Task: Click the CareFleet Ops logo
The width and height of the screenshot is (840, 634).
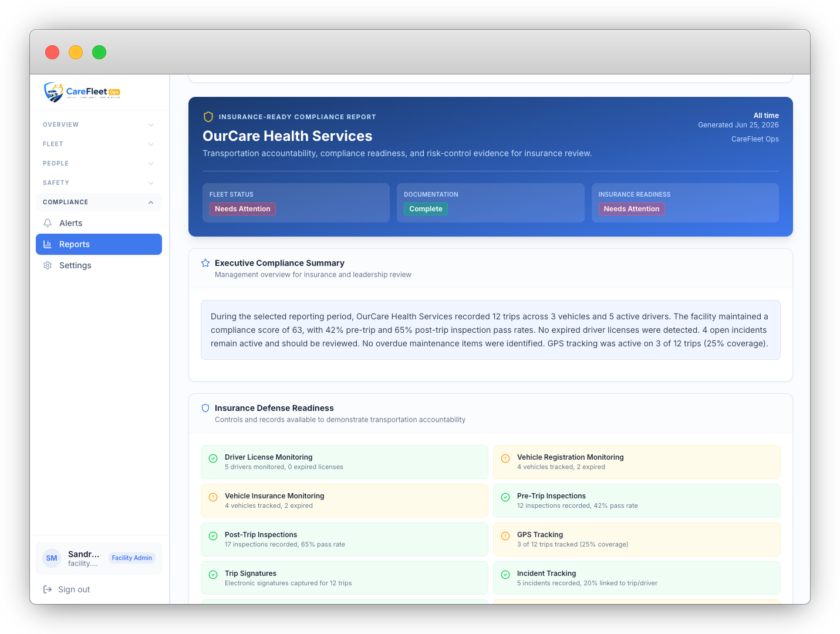Action: (x=82, y=92)
